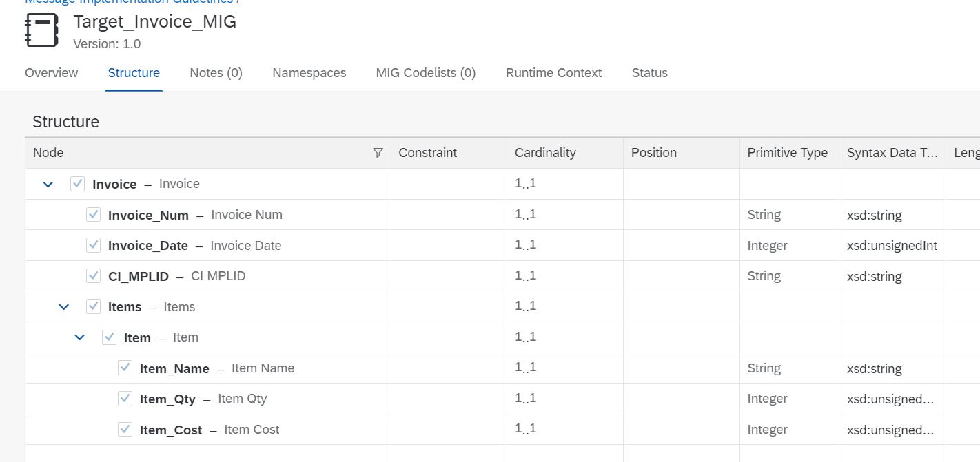Switch to the Namespaces tab
Image resolution: width=980 pixels, height=462 pixels.
(308, 72)
